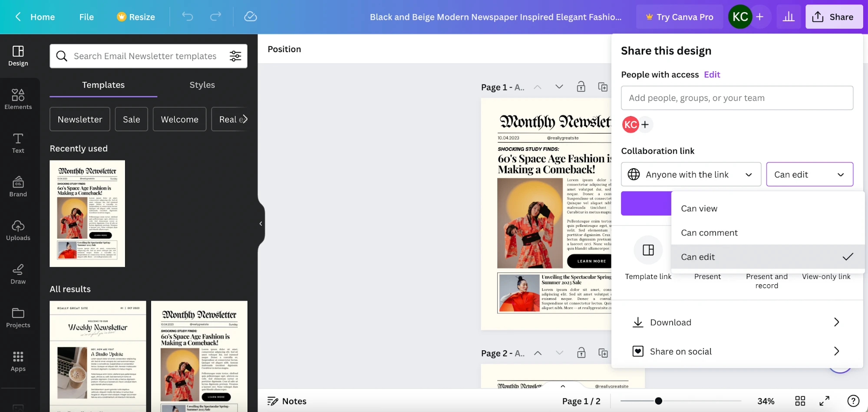Screen dimensions: 868x412
Task: Click the zoom slider handle
Action: [x=658, y=401]
